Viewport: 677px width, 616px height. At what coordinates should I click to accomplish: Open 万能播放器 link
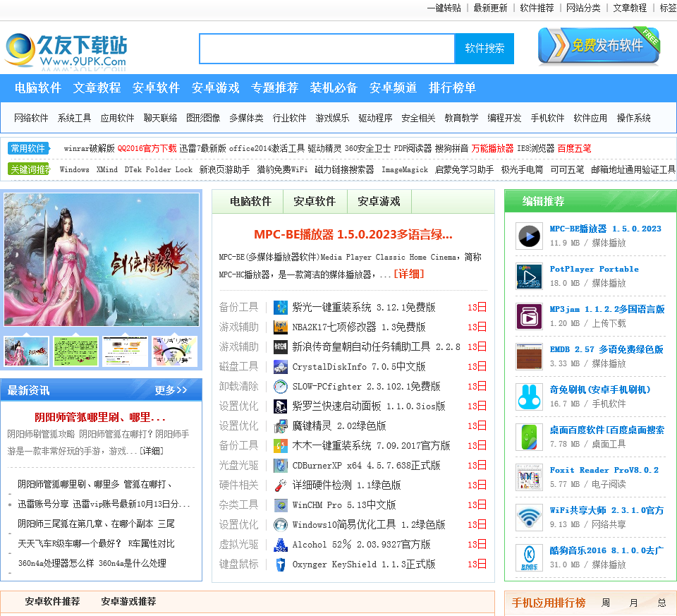click(493, 149)
